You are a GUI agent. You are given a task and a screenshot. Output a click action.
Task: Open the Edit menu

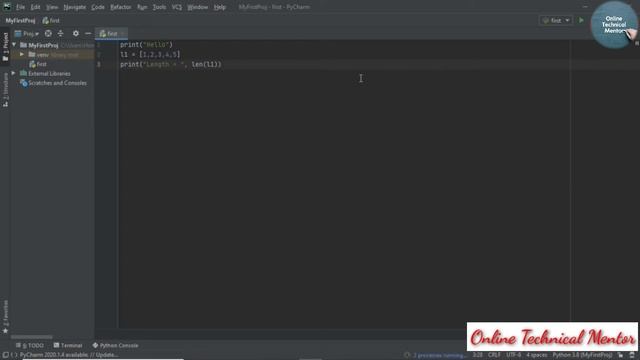pyautogui.click(x=36, y=7)
